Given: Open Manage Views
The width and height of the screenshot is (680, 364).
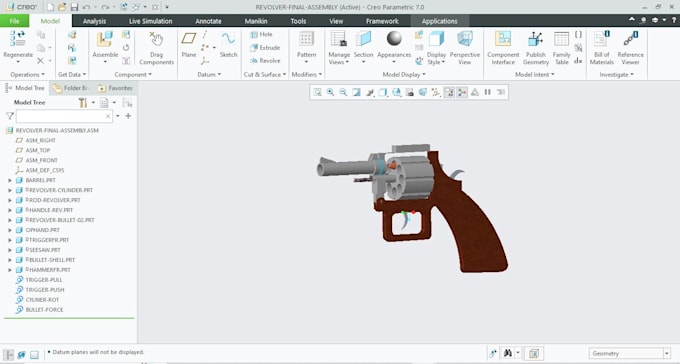Looking at the screenshot, I should point(339,48).
